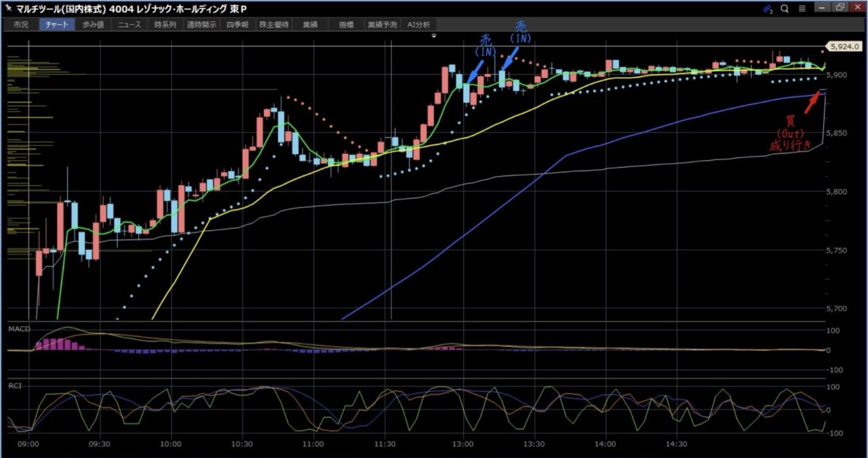Screen dimensions: 868x458
Task: Show the 時系列 tab
Action: pyautogui.click(x=165, y=24)
